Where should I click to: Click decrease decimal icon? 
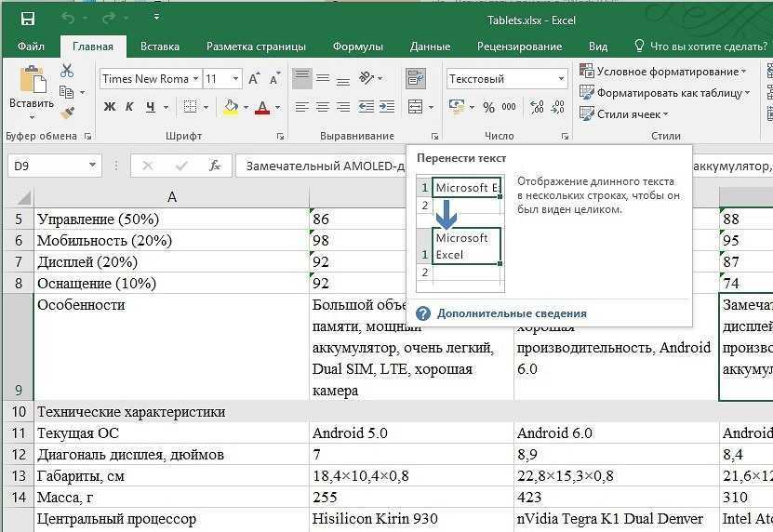(557, 107)
